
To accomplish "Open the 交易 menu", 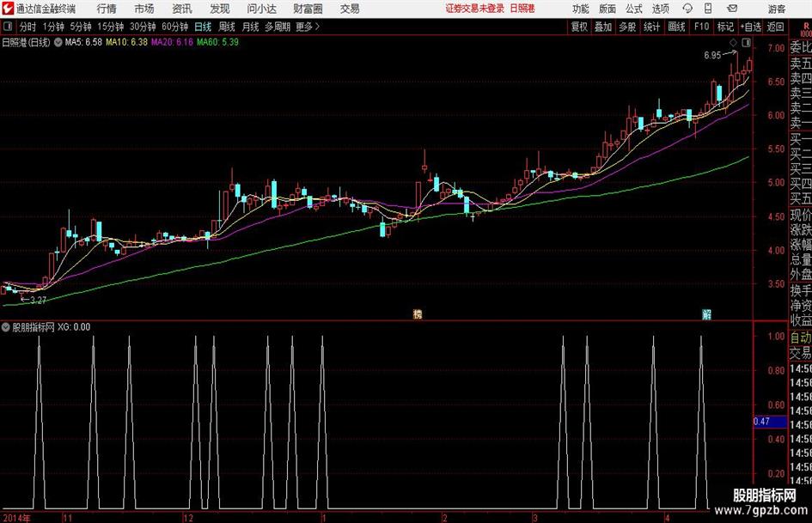I will tap(350, 9).
